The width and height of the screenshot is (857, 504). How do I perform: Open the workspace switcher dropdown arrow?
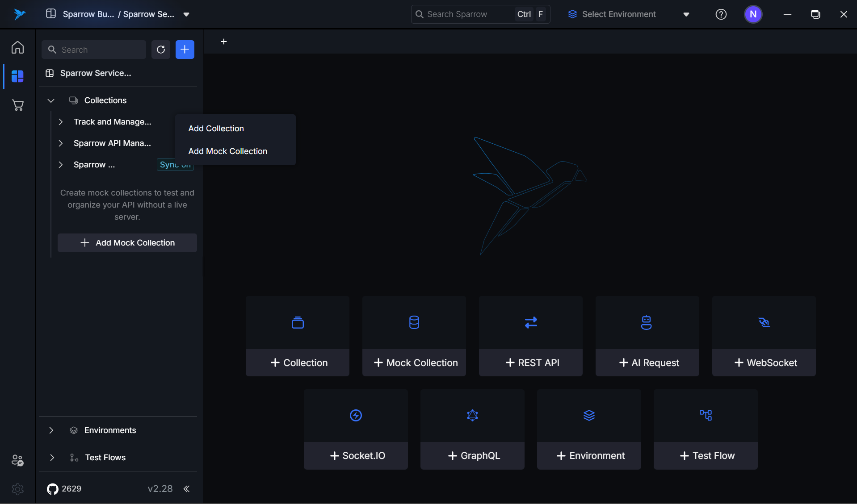click(x=186, y=14)
